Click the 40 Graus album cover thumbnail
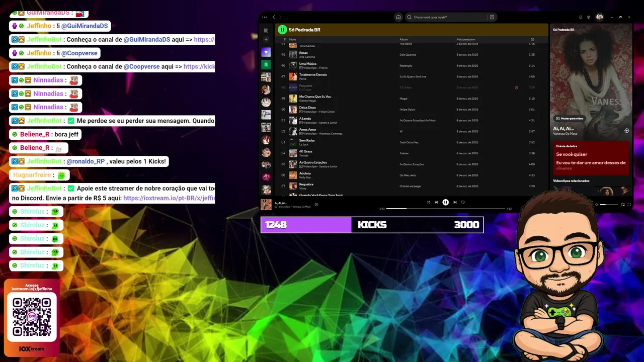This screenshot has width=644, height=362. [x=293, y=153]
